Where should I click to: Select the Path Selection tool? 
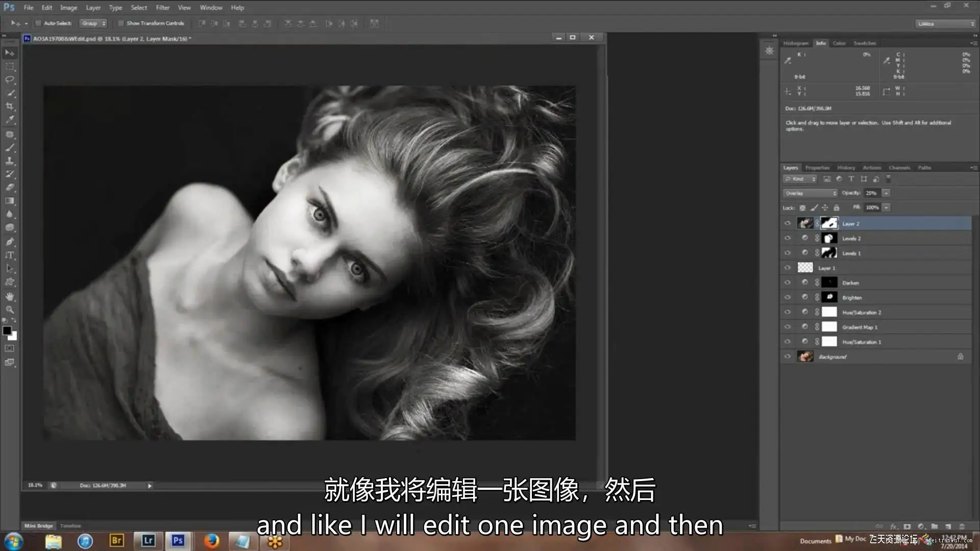[10, 268]
